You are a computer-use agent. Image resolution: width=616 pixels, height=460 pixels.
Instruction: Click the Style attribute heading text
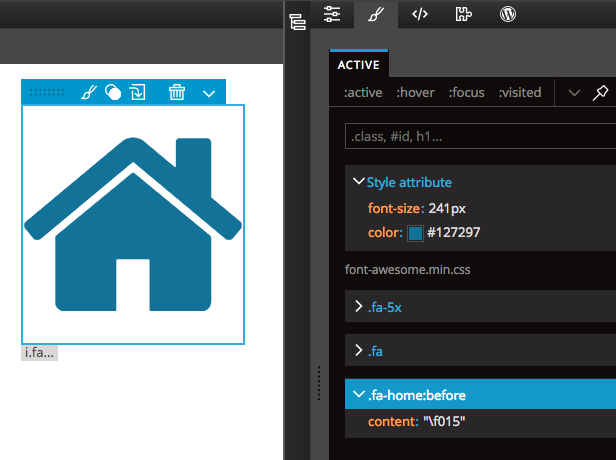click(x=409, y=182)
